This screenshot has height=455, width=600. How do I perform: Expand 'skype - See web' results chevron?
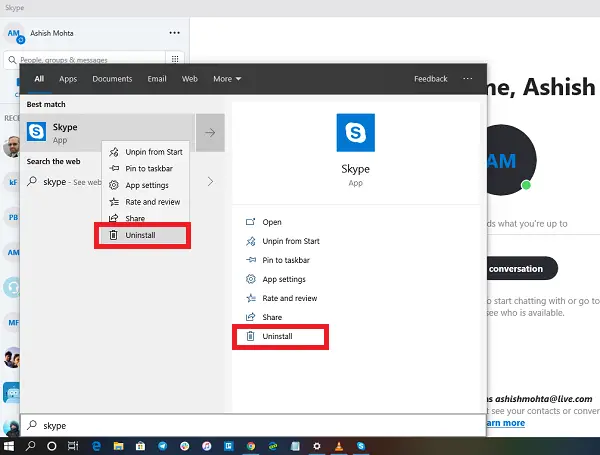[x=210, y=181]
